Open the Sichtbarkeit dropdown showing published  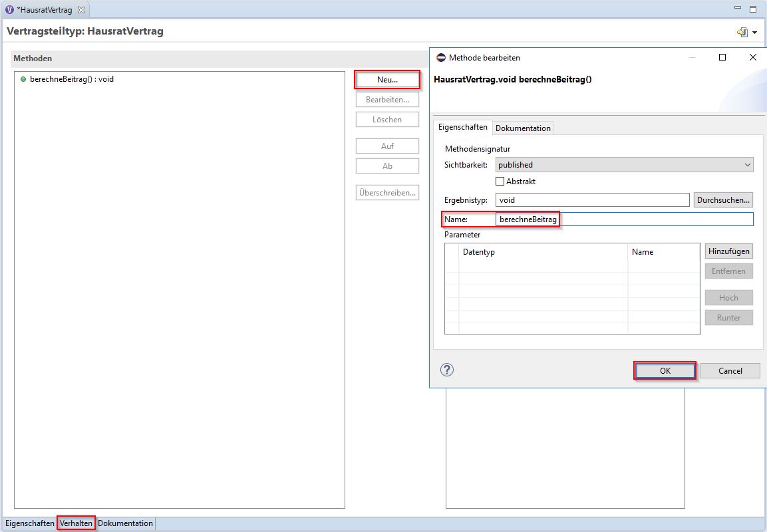[624, 165]
